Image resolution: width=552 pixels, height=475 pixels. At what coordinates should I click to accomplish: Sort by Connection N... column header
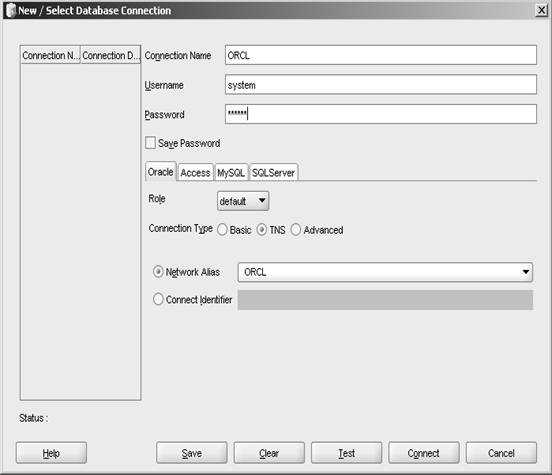pos(51,55)
